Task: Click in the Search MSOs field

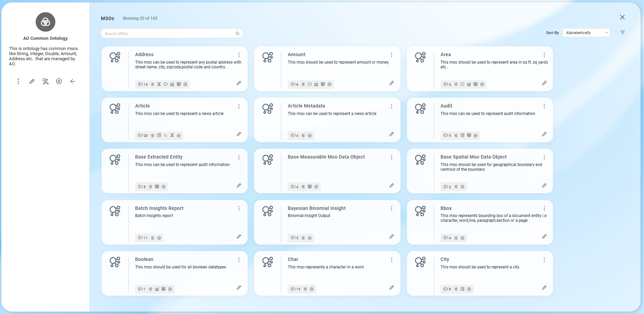Action: point(168,33)
